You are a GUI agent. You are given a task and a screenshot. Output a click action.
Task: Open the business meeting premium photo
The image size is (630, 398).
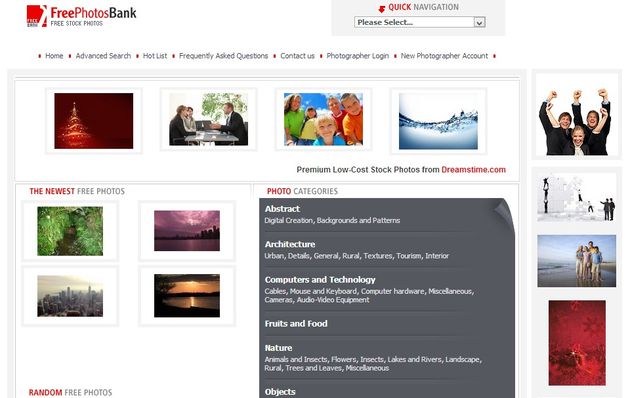(209, 119)
